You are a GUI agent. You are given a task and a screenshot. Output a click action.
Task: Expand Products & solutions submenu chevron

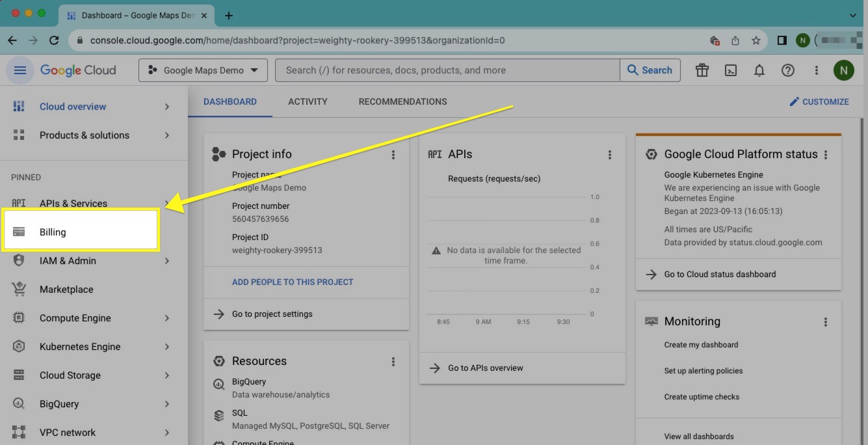coord(167,135)
